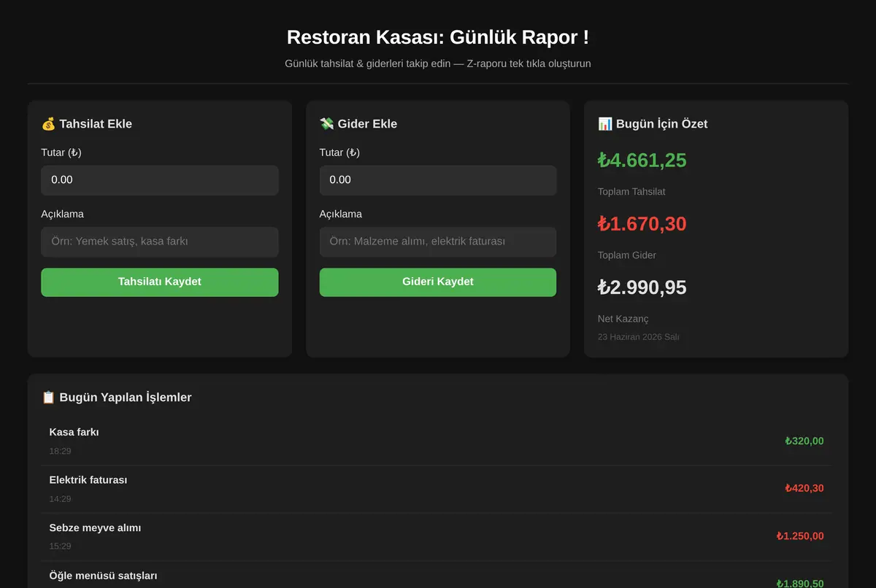Click the money bag icon beside Tahsilat Ekle

coord(48,124)
